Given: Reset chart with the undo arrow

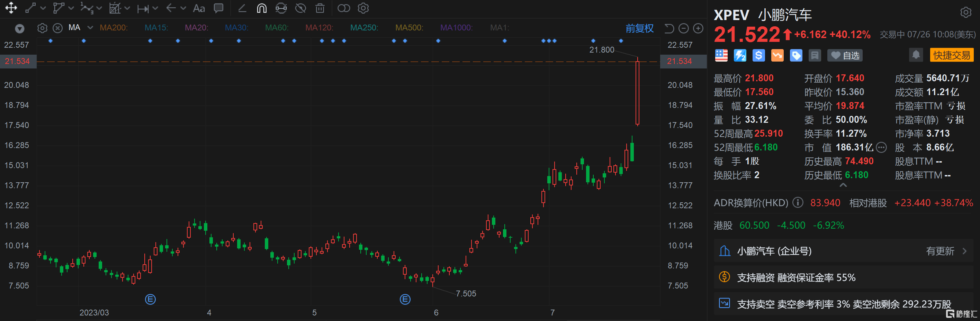Looking at the screenshot, I should (x=669, y=28).
